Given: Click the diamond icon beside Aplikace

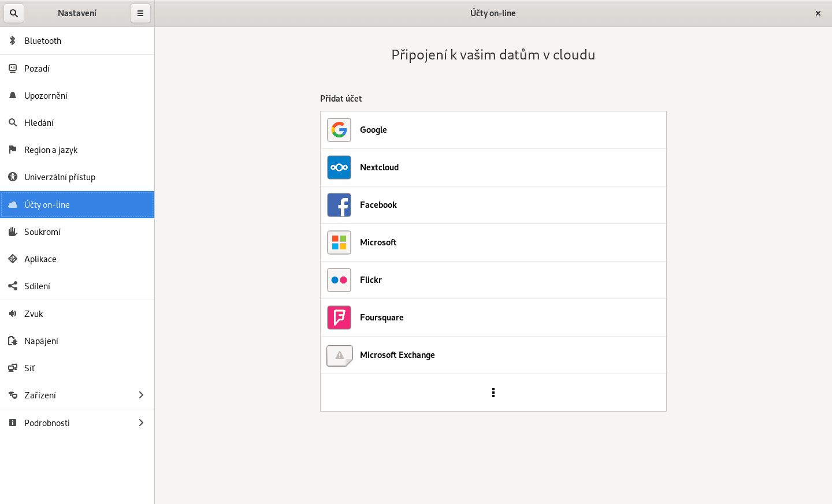Looking at the screenshot, I should 13,259.
